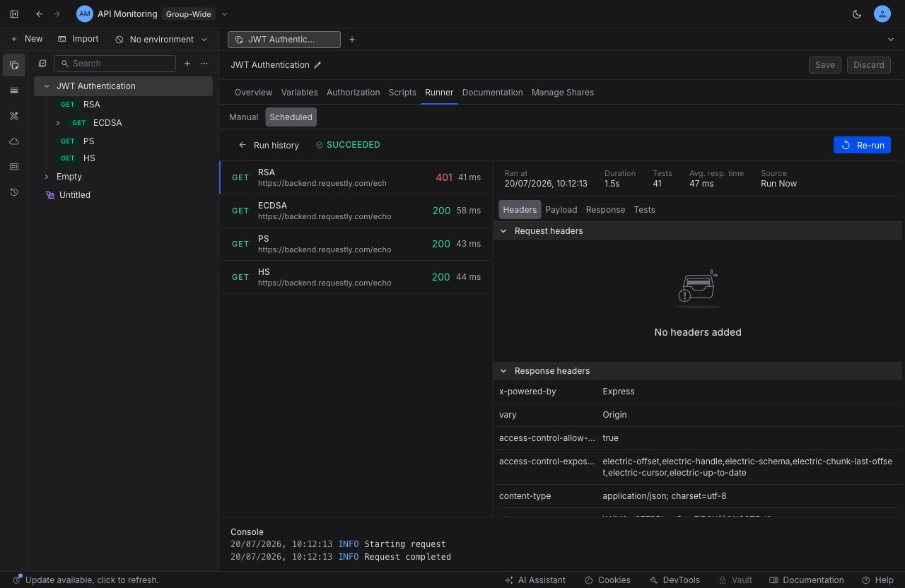Click the Import button
This screenshot has width=905, height=588.
coord(78,39)
